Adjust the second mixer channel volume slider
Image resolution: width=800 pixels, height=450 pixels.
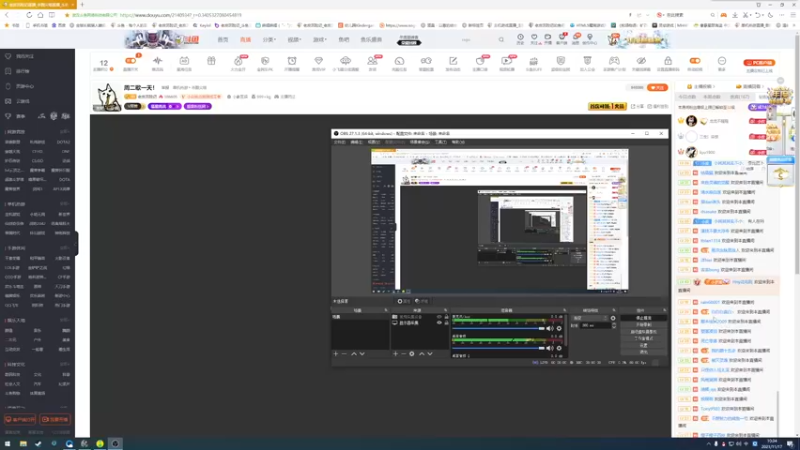(x=498, y=348)
